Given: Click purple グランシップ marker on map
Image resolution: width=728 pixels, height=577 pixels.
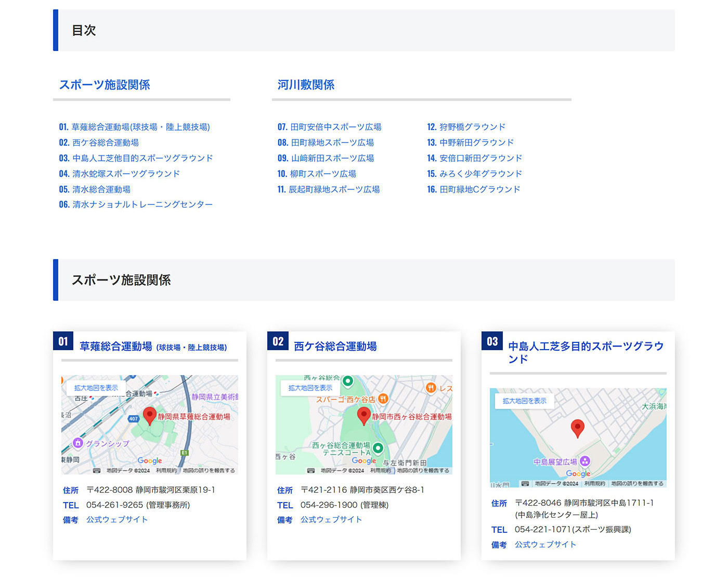Looking at the screenshot, I should [x=78, y=443].
